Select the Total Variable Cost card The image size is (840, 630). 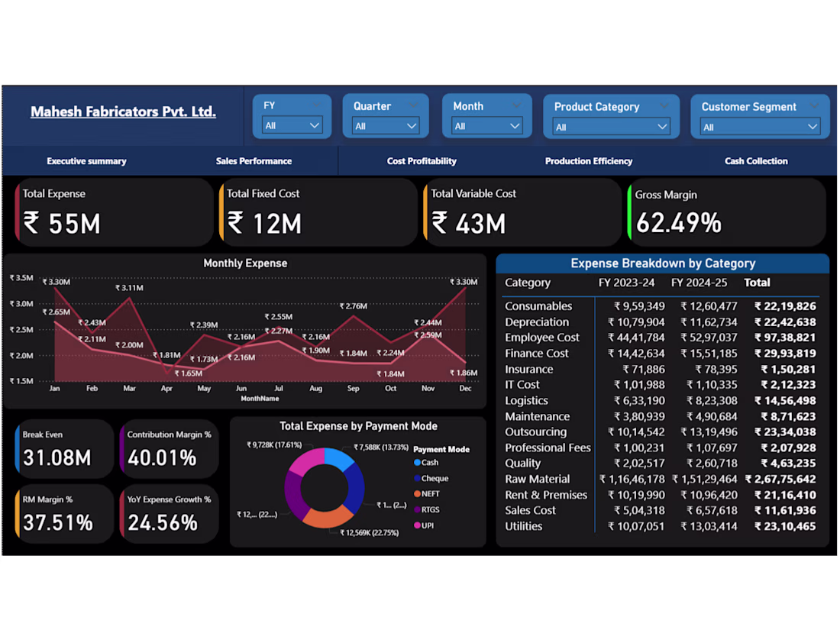522,213
